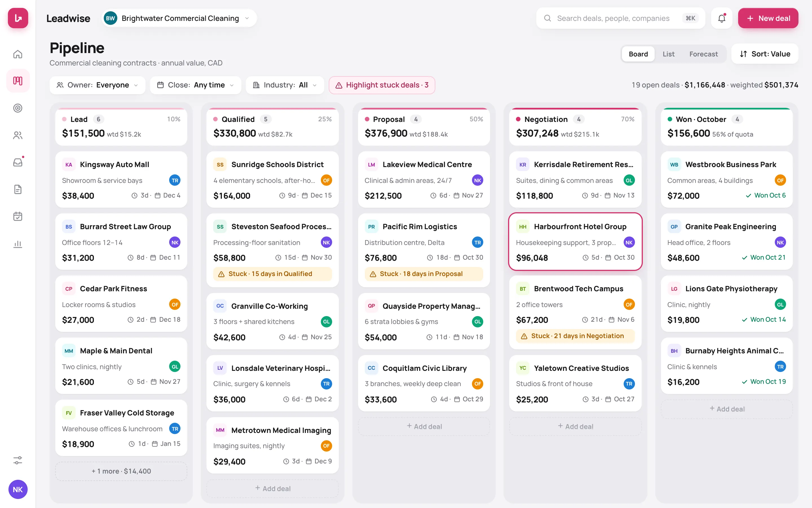Select the Fraser Valley Cold Storage deal title
The image size is (812, 508).
point(127,413)
